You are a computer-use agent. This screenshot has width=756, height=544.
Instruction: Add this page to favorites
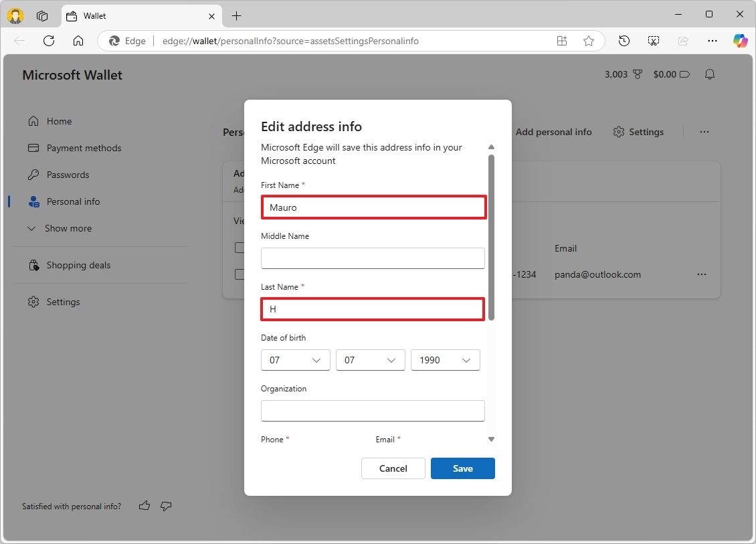coord(589,40)
